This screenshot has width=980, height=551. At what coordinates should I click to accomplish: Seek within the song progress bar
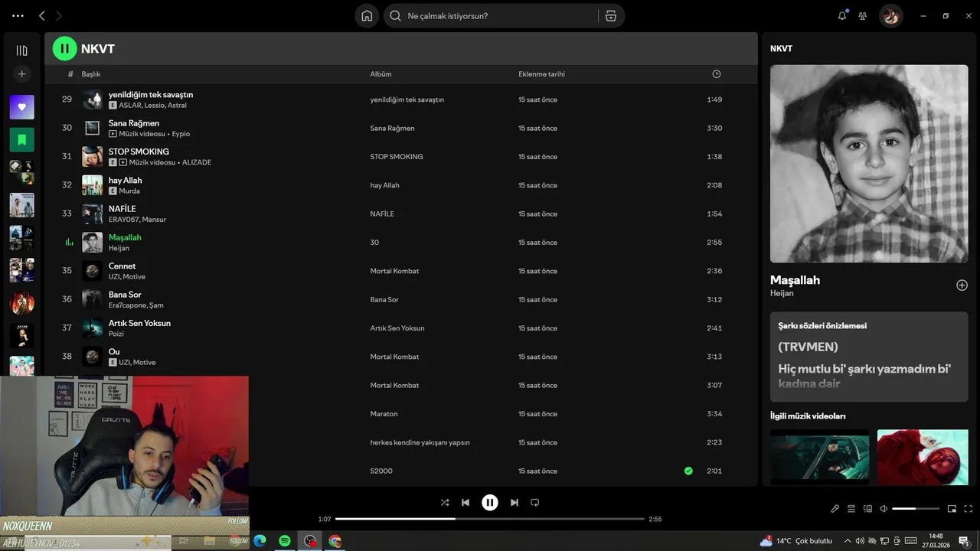(490, 519)
